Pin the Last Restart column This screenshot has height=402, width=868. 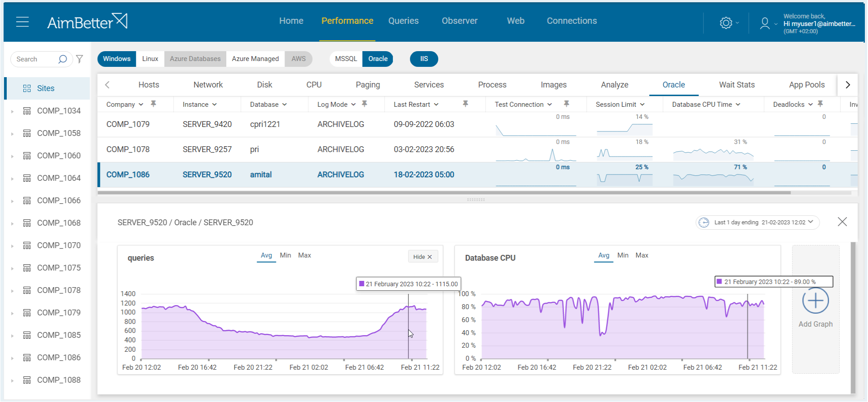point(465,104)
